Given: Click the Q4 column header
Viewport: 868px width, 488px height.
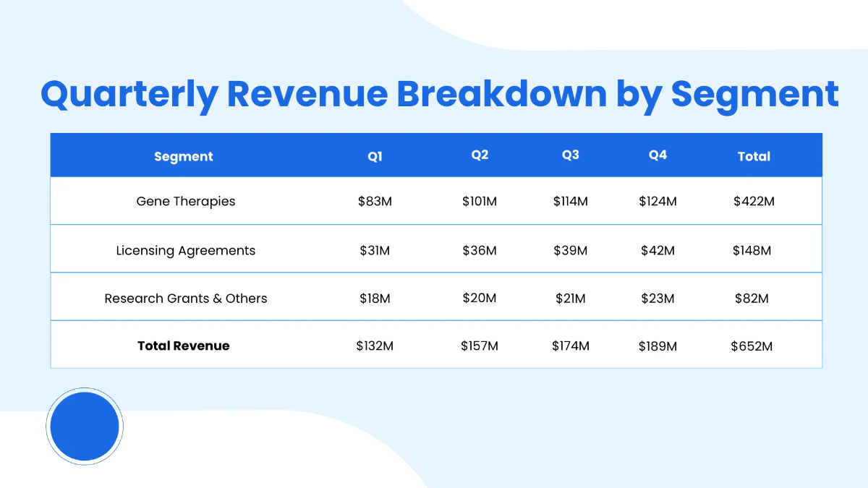Looking at the screenshot, I should click(x=658, y=155).
